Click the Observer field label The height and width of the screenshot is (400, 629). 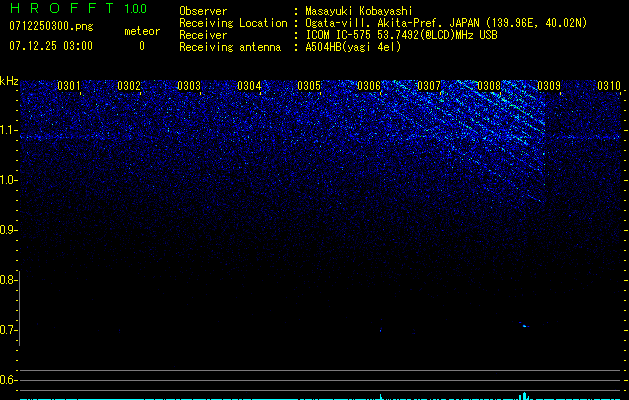coord(203,11)
